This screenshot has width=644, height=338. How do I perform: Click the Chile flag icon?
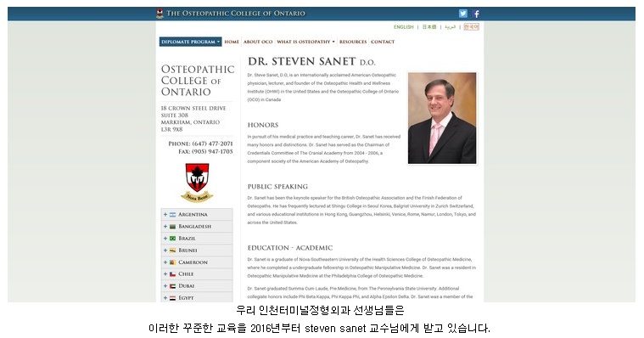pyautogui.click(x=172, y=273)
